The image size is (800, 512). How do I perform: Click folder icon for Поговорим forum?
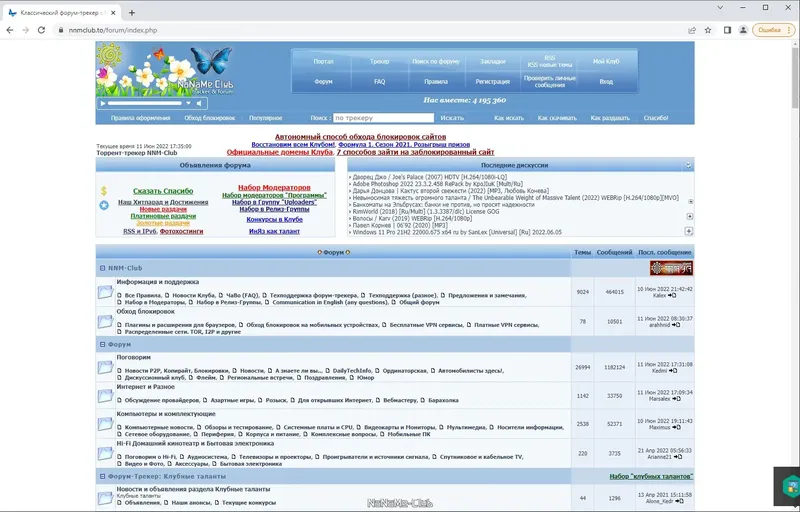(x=105, y=367)
